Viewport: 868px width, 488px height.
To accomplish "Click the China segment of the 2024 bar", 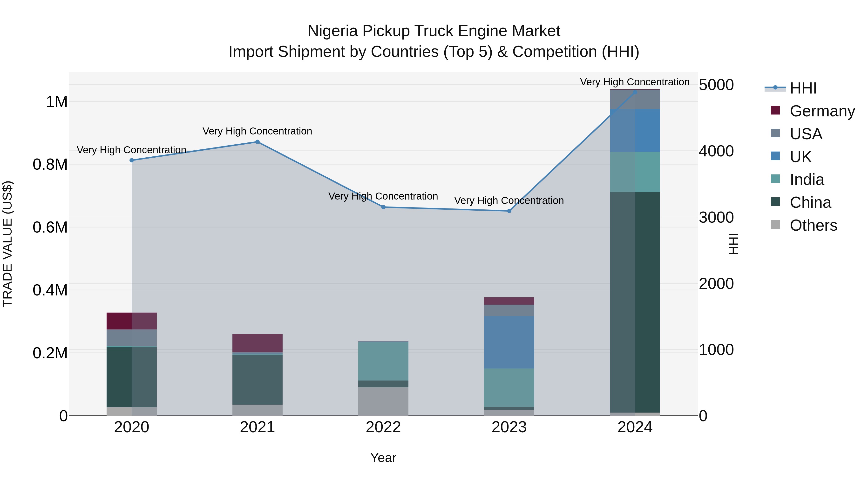I will (x=635, y=302).
